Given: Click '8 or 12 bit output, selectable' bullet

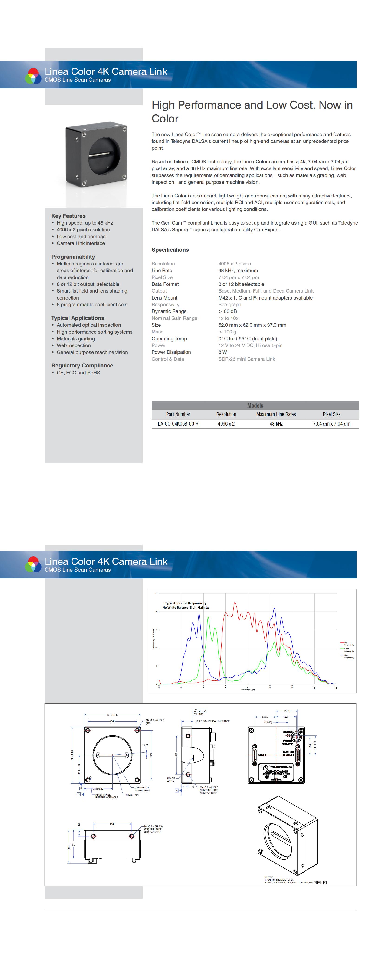Looking at the screenshot, I should point(88,284).
